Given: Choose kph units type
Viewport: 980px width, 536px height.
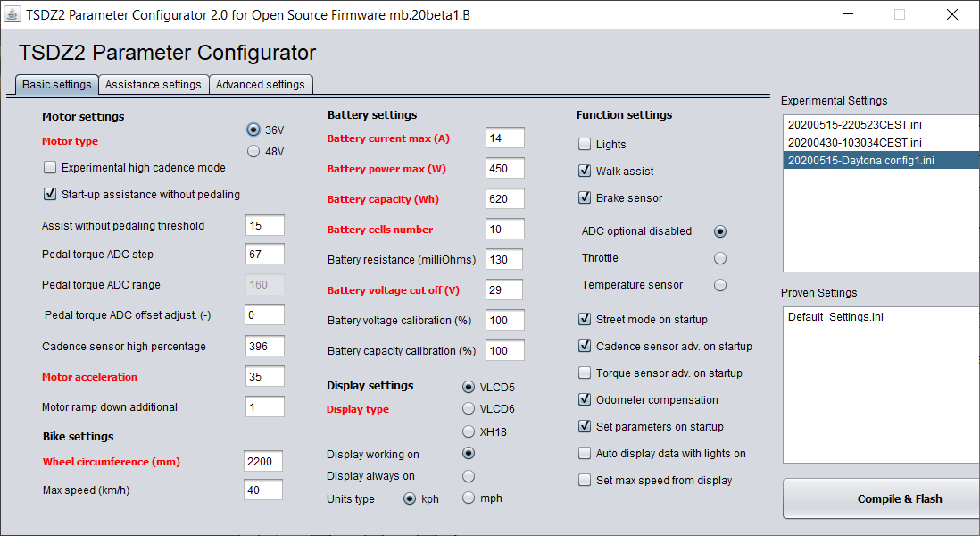Looking at the screenshot, I should 410,498.
